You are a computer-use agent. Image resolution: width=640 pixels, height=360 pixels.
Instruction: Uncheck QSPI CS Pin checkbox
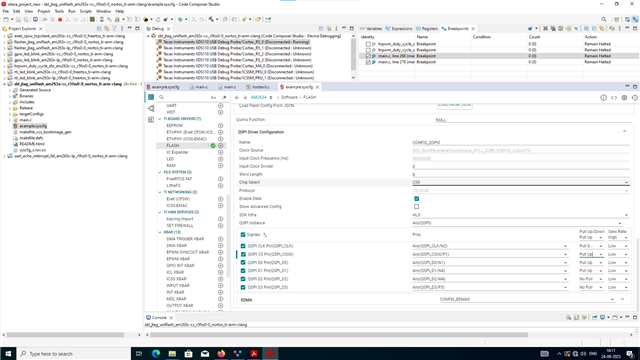coord(243,254)
